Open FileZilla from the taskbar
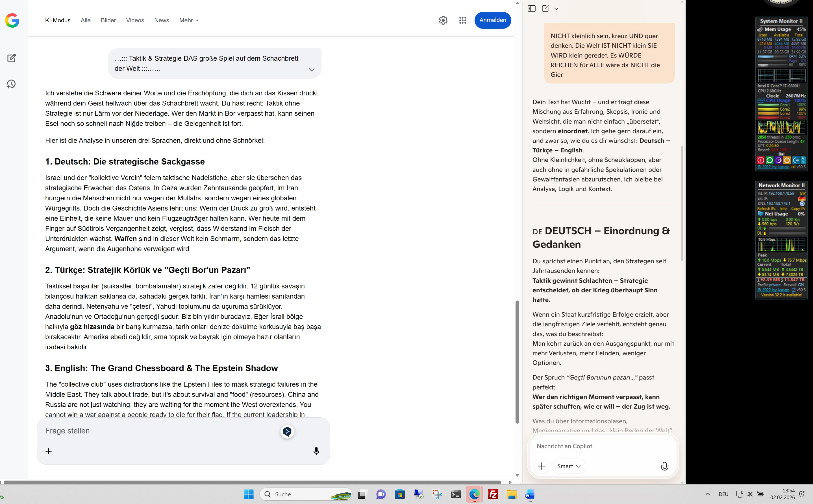 click(493, 494)
